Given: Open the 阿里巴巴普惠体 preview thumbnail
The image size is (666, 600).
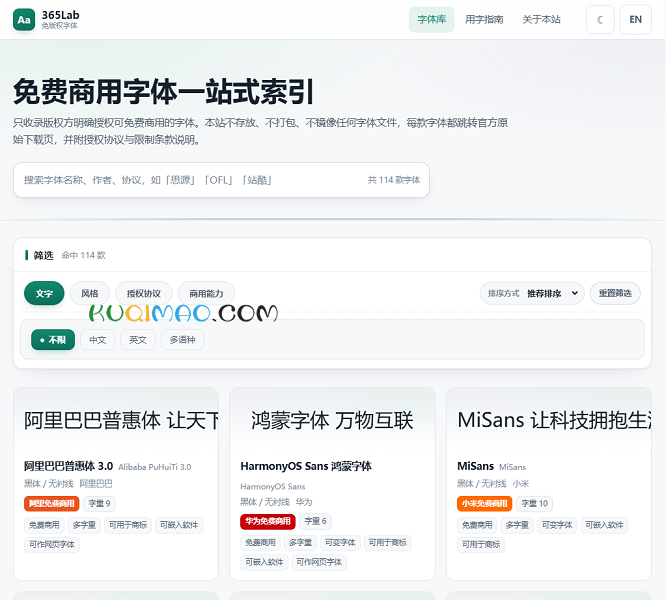Looking at the screenshot, I should click(116, 420).
